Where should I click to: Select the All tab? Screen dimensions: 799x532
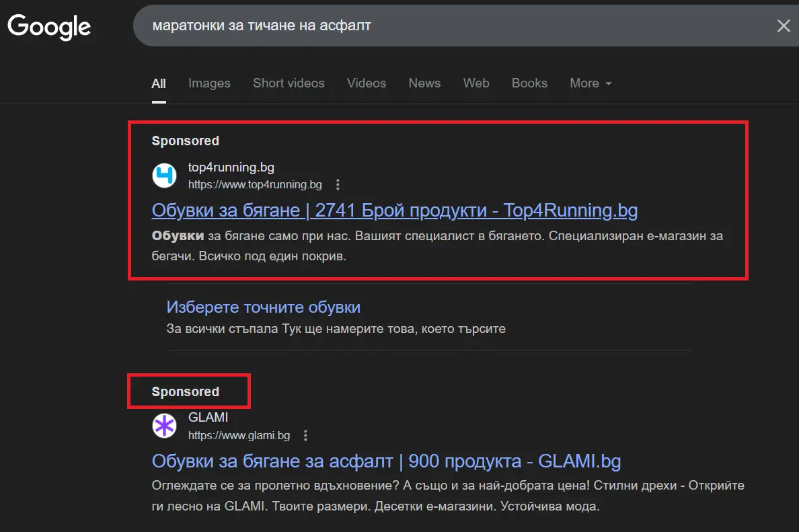click(x=159, y=83)
